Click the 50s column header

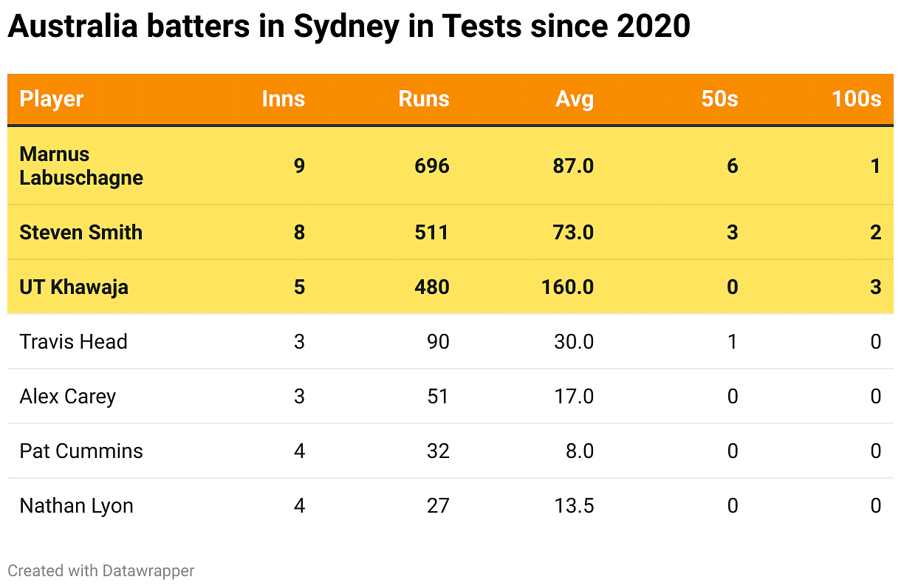[719, 99]
